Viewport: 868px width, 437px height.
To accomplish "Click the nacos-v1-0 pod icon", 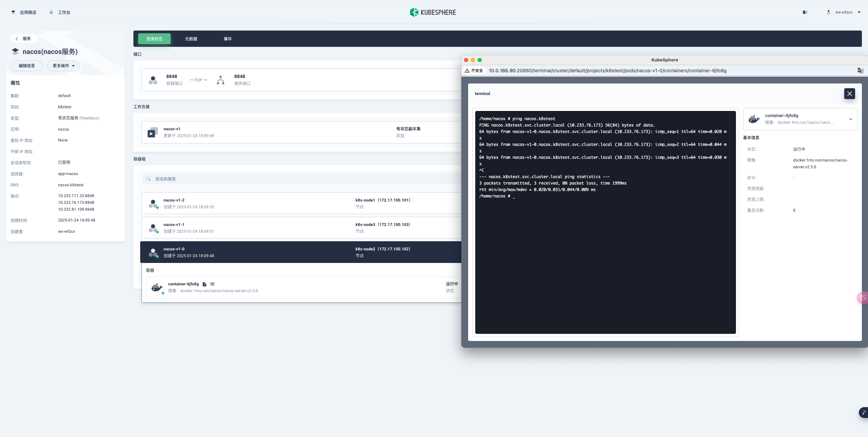I will point(153,252).
